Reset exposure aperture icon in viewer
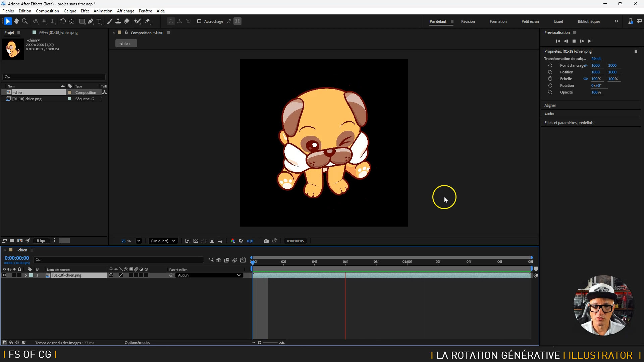Viewport: 644px width, 362px height. 241,241
